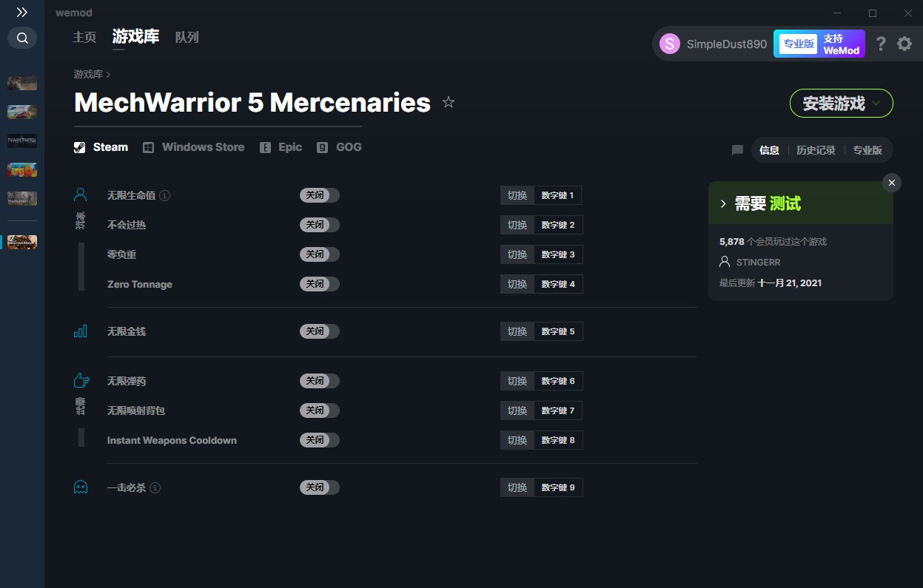Click the MechWarrior 5 Mercenaries title
Screen dimensions: 923x588
point(252,103)
